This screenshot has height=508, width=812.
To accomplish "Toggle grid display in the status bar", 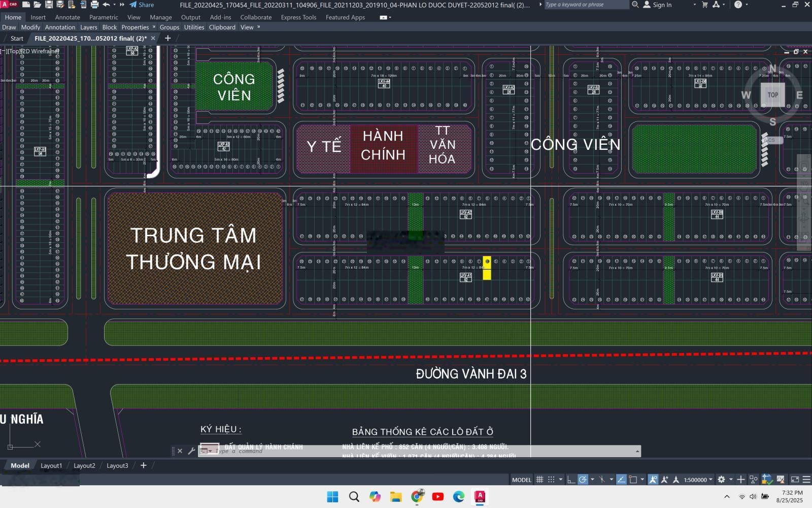I will (x=540, y=480).
